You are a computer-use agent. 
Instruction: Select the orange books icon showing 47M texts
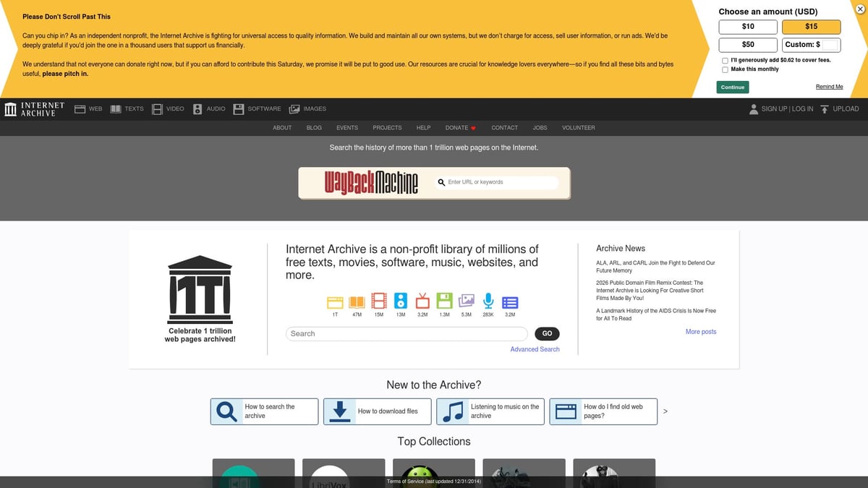point(357,302)
